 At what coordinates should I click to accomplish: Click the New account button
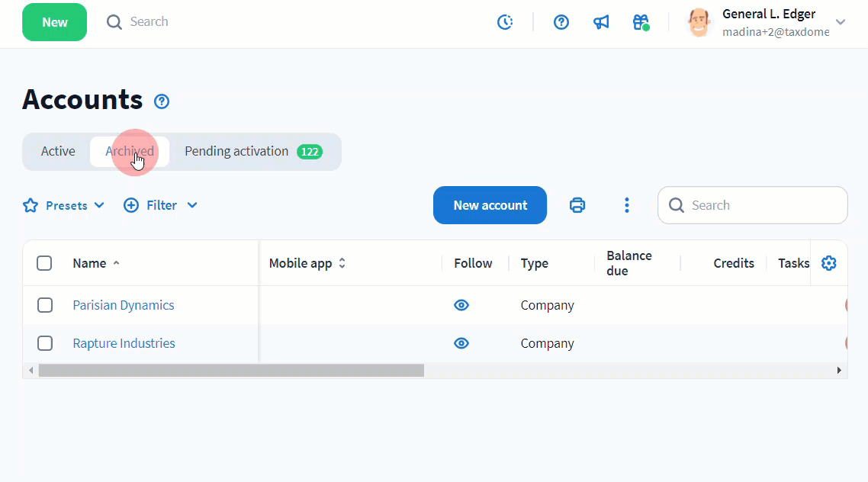click(x=490, y=205)
